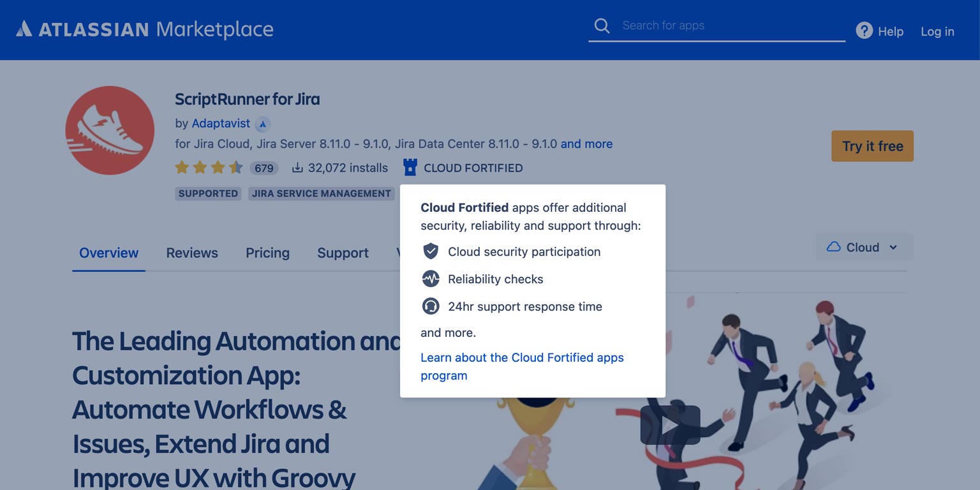Click the Cloud security shield icon

430,251
